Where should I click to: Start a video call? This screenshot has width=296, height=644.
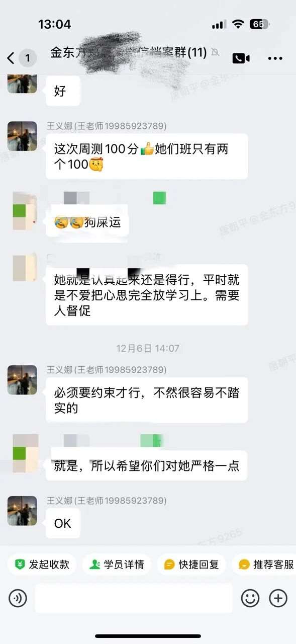(241, 58)
